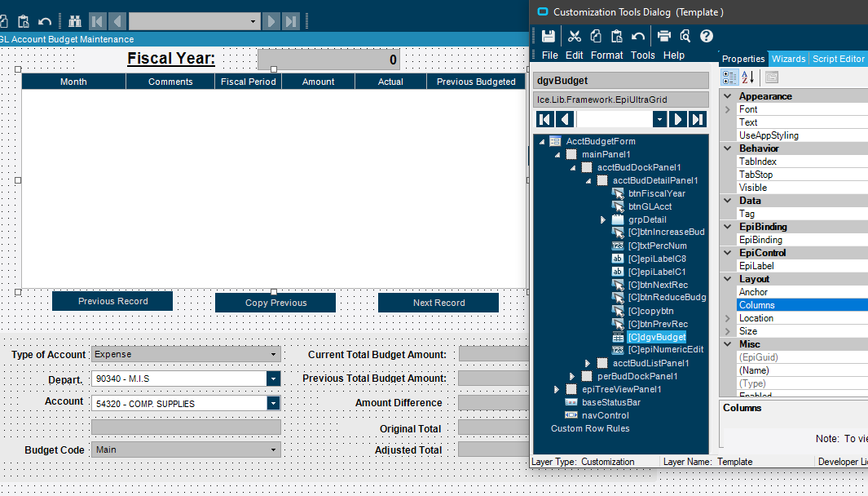
Task: Open the Budget Code dropdown
Action: tap(273, 449)
